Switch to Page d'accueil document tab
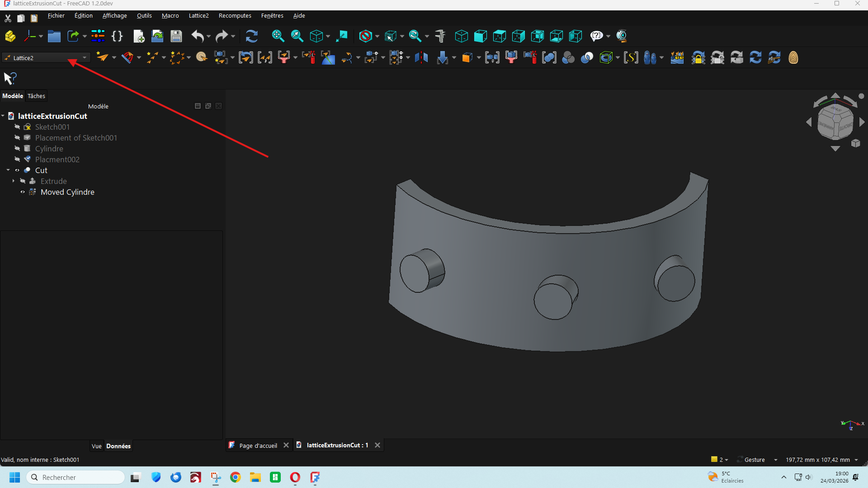The width and height of the screenshot is (868, 488). [x=258, y=446]
